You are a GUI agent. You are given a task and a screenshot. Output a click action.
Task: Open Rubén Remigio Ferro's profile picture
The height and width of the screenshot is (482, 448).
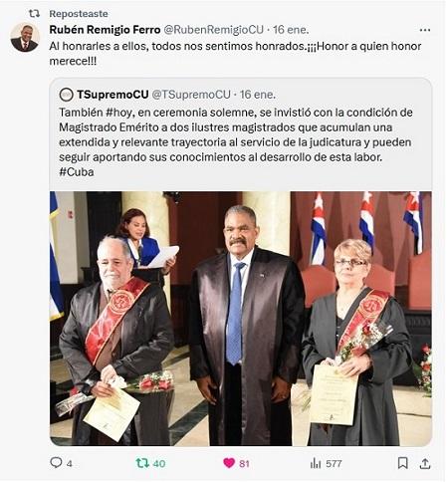(x=25, y=37)
